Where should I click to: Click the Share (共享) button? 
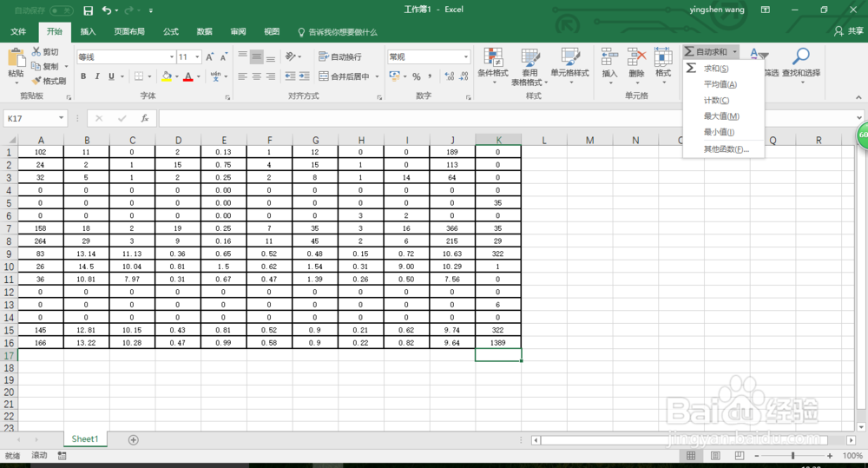[849, 31]
